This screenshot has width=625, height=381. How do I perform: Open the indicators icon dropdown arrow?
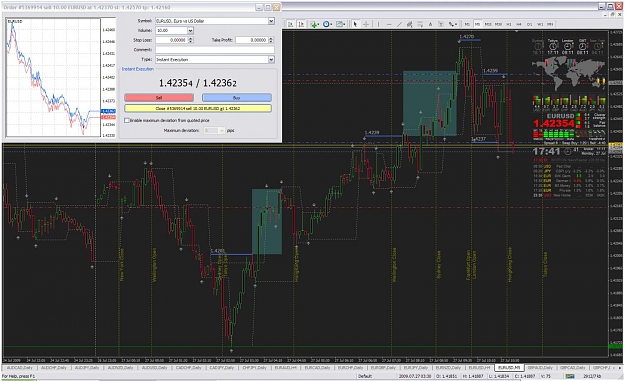pyautogui.click(x=319, y=24)
